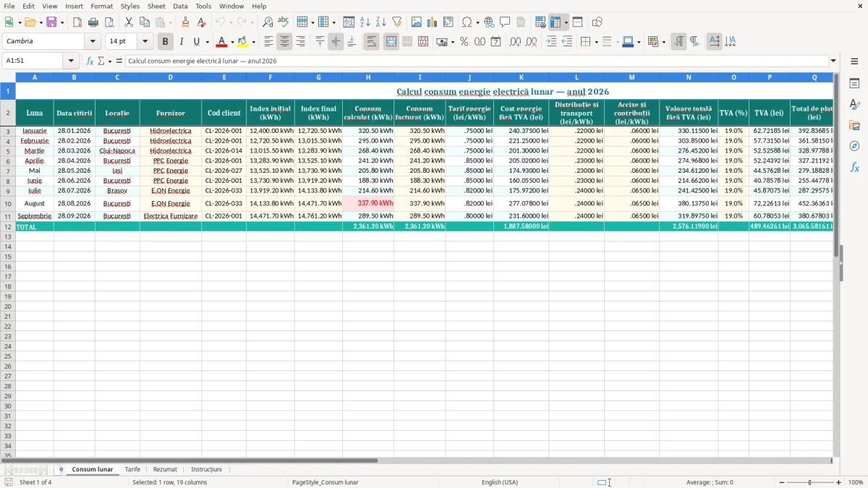Open the Sheet menu
The height and width of the screenshot is (488, 868).
click(156, 6)
